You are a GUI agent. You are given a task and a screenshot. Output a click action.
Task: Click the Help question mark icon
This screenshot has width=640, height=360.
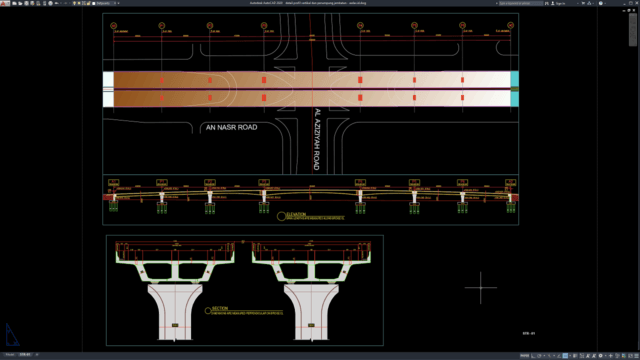601,3
